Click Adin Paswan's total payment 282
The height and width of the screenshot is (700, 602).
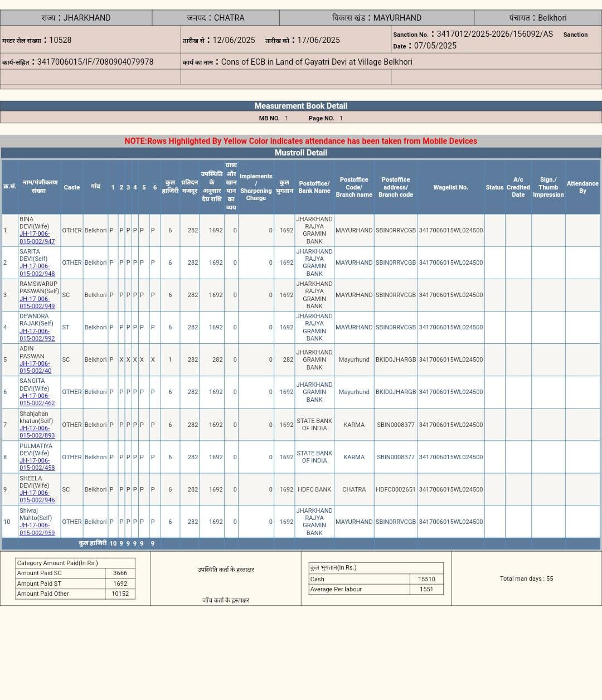(284, 360)
